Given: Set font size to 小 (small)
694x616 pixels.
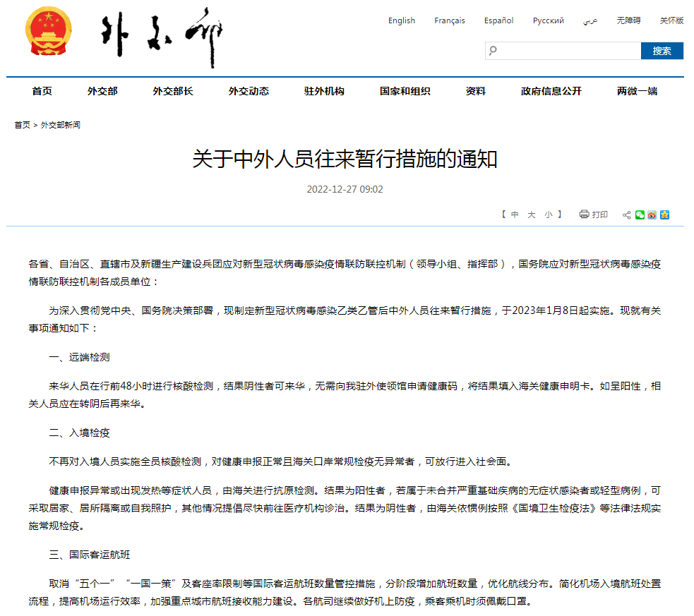Looking at the screenshot, I should [549, 215].
